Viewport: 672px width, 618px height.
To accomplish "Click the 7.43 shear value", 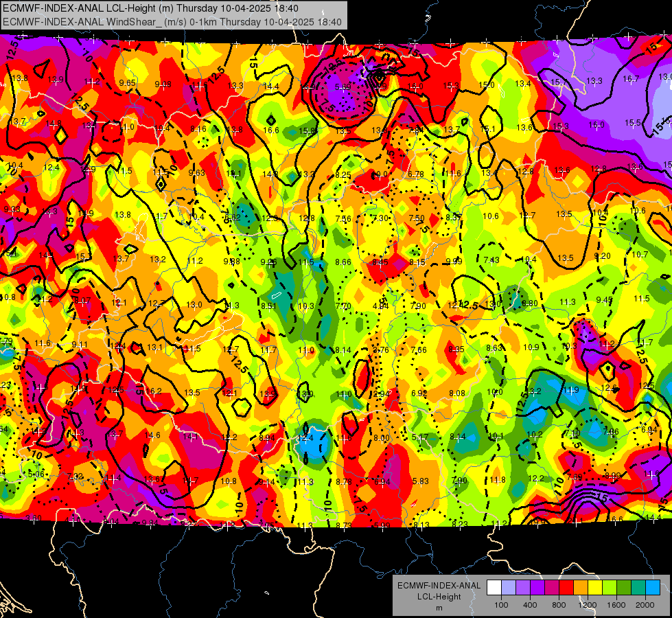I will [491, 260].
